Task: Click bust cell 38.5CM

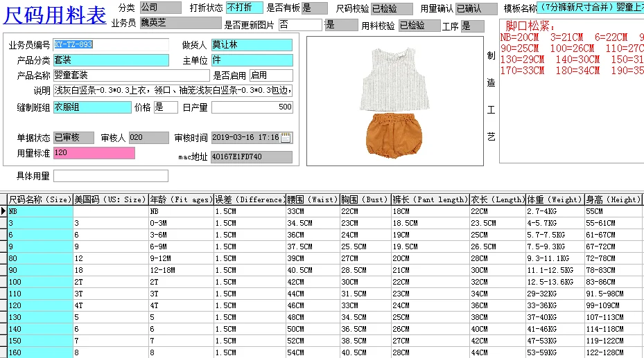Action: [365, 341]
